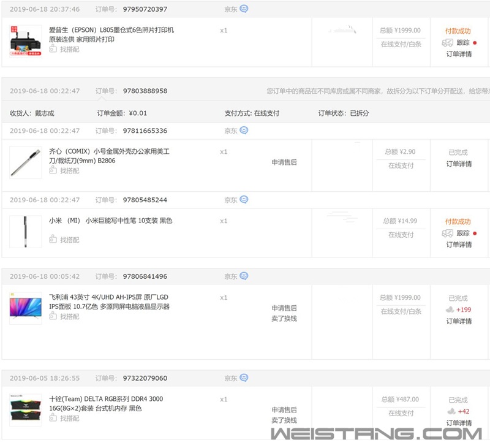Open product link 爱普生 EPSON L805 printer

[111, 35]
